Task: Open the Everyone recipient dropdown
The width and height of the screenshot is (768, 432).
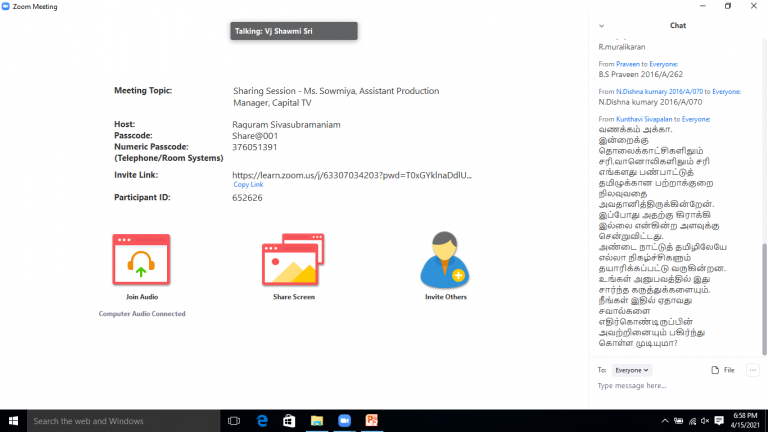Action: [632, 370]
